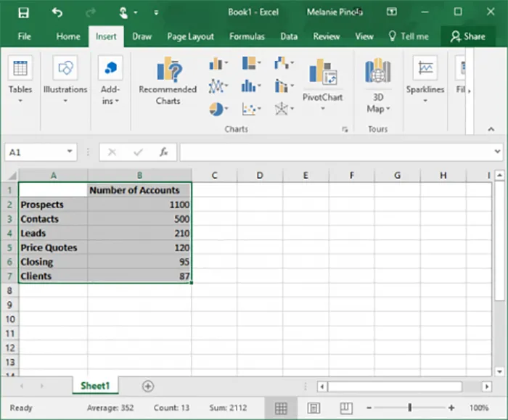Add a new sheet with the plus icon
This screenshot has height=420, width=508.
148,387
